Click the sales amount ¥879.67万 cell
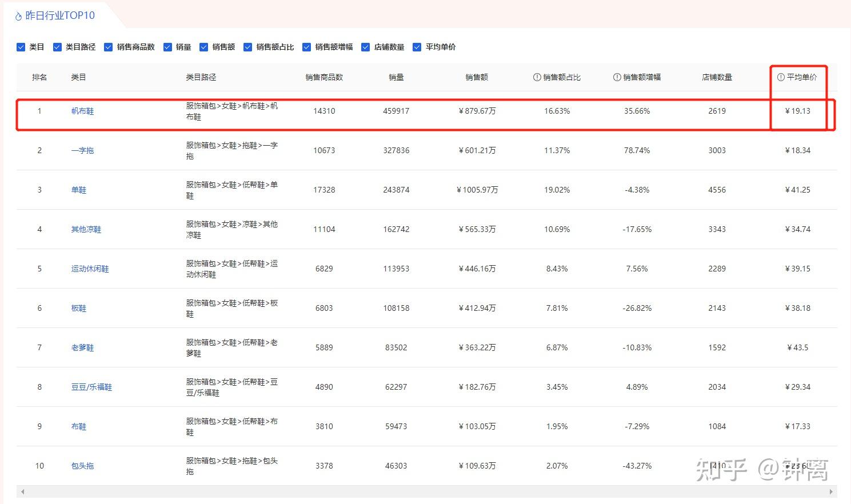Viewport: 851px width, 504px height. pyautogui.click(x=477, y=111)
